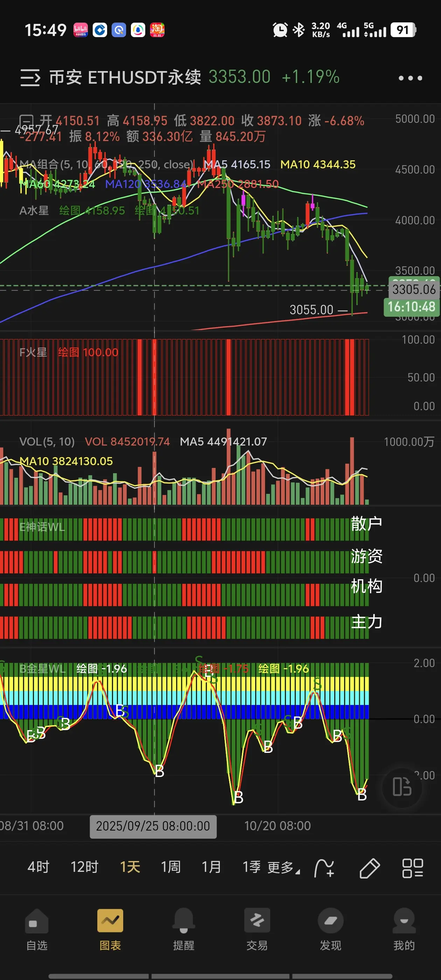Select the 12时 timeframe
441x980 pixels.
84,867
